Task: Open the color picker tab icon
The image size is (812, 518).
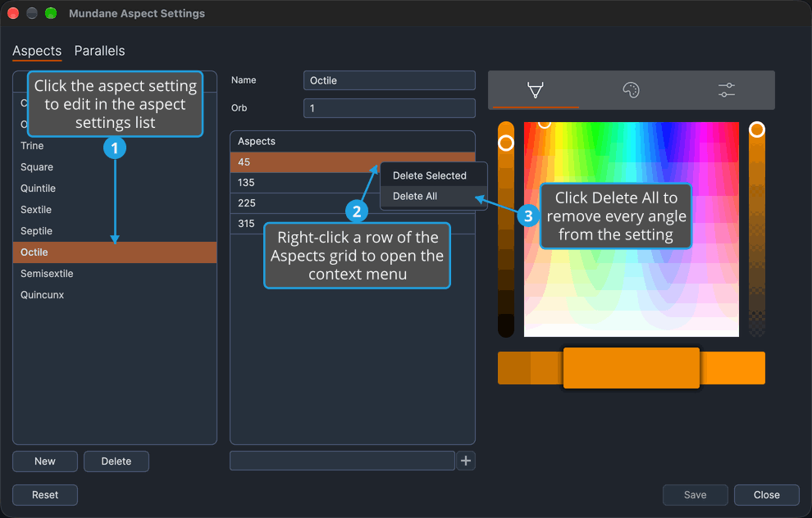Action: [536, 90]
